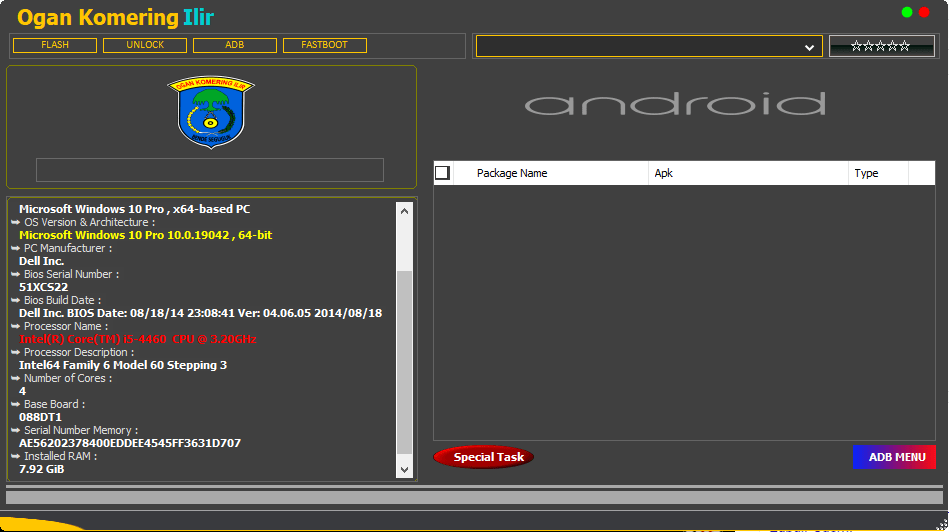Image resolution: width=949 pixels, height=532 pixels.
Task: Click 'Intel64 Family 6 Model 60 Stepping 3'
Action: pyautogui.click(x=123, y=365)
